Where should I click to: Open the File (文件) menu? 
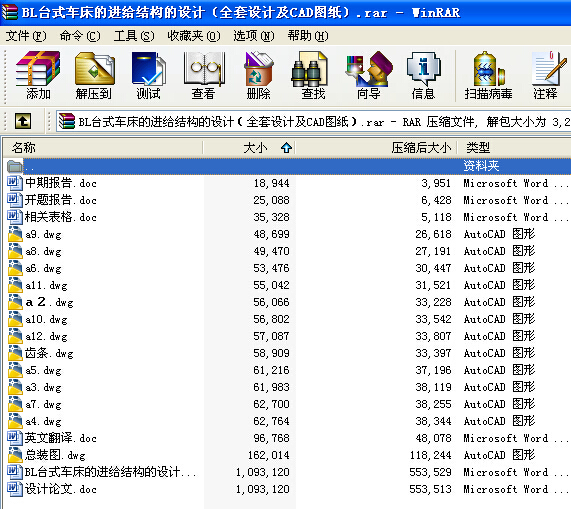pyautogui.click(x=26, y=36)
